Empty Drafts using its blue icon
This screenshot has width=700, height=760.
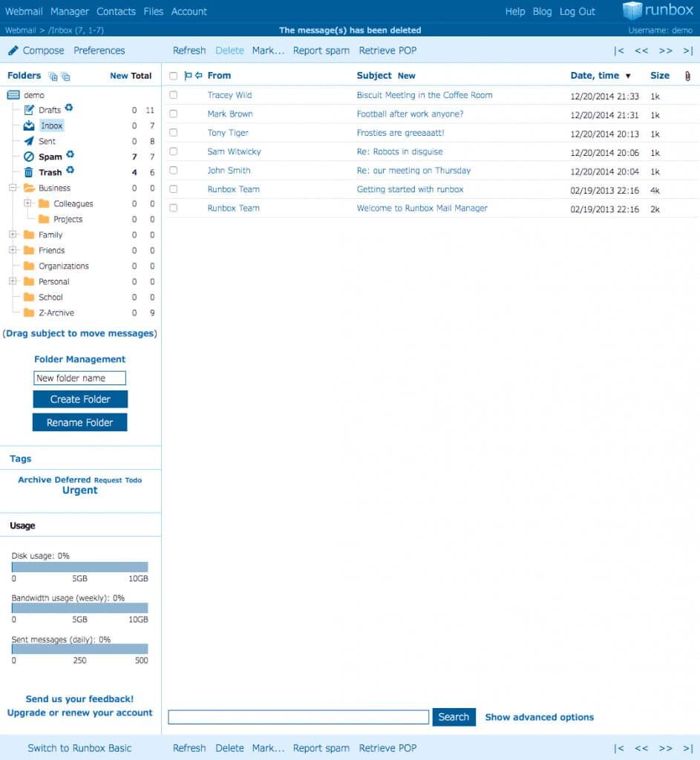[x=69, y=108]
